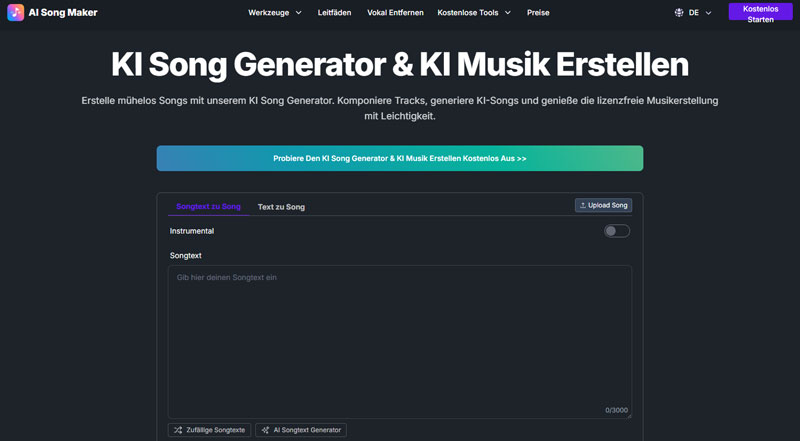This screenshot has height=441, width=800.
Task: Click the upload arrow icon in Upload Song
Action: pyautogui.click(x=583, y=205)
